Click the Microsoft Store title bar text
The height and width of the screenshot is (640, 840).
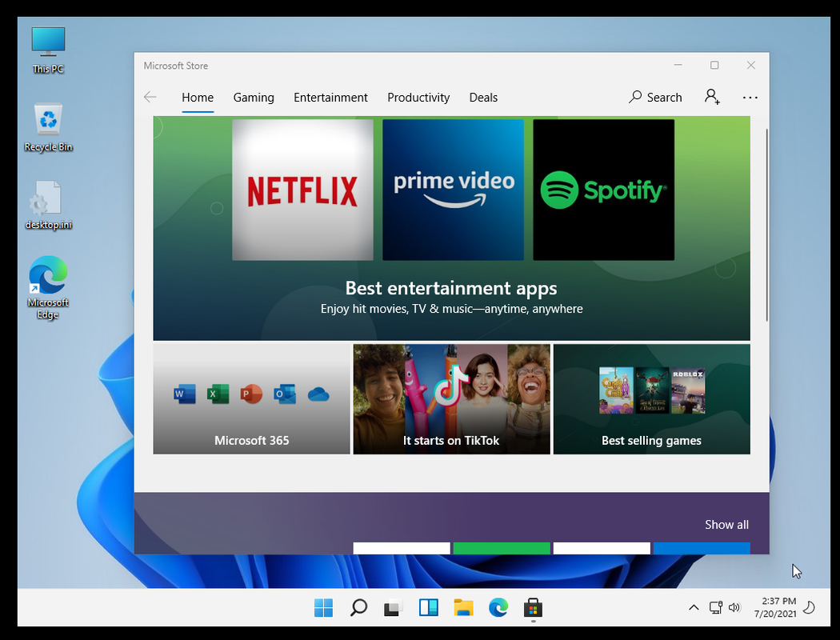coord(176,66)
